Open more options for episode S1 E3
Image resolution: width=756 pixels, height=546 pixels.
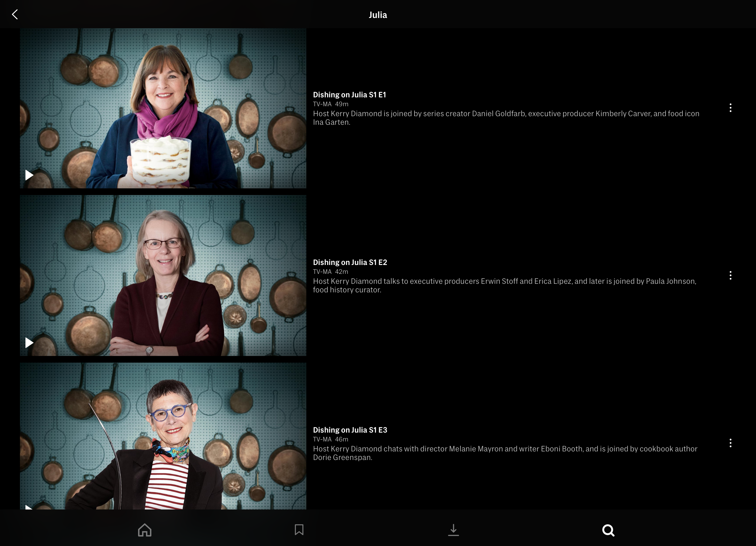click(x=730, y=443)
